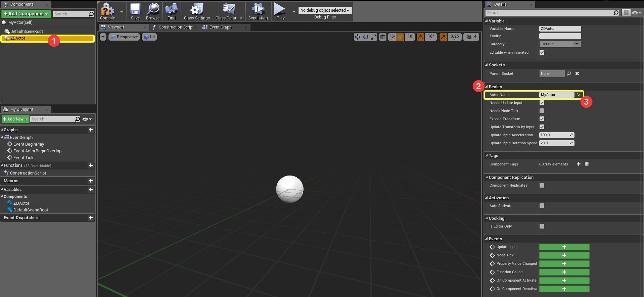This screenshot has width=644, height=297.
Task: Switch to the Construction Script tab
Action: [x=175, y=27]
